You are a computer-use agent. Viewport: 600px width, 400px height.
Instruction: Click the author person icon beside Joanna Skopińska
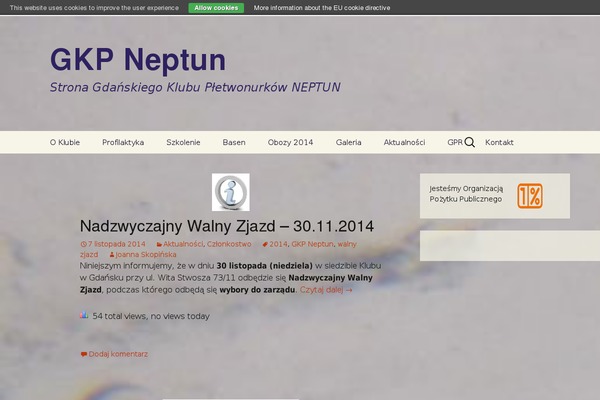[x=112, y=255]
